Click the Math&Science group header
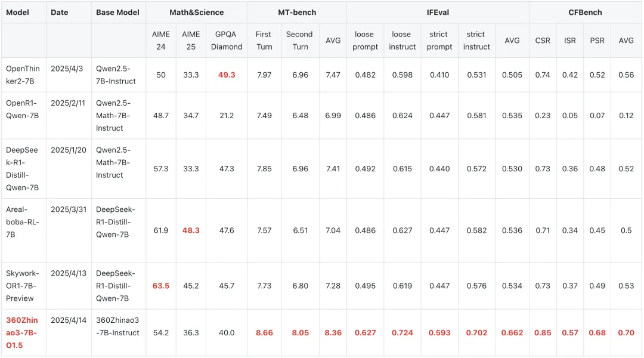The image size is (644, 358). [x=196, y=12]
